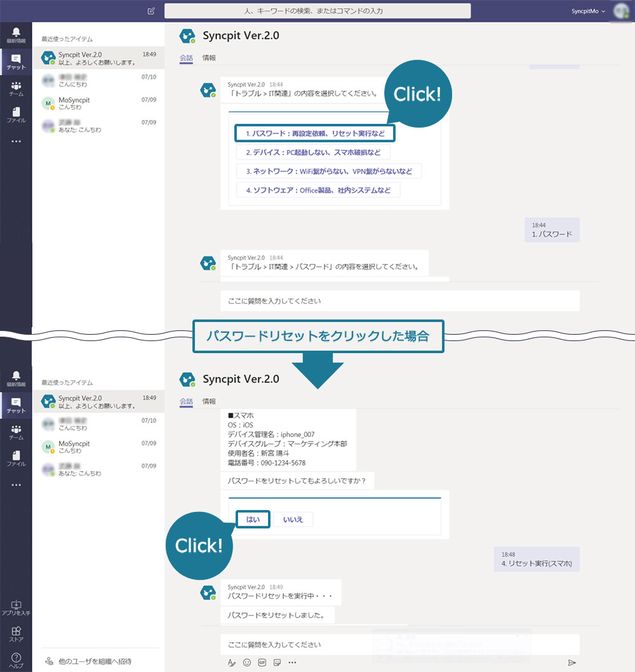Click the top search and command box

317,11
